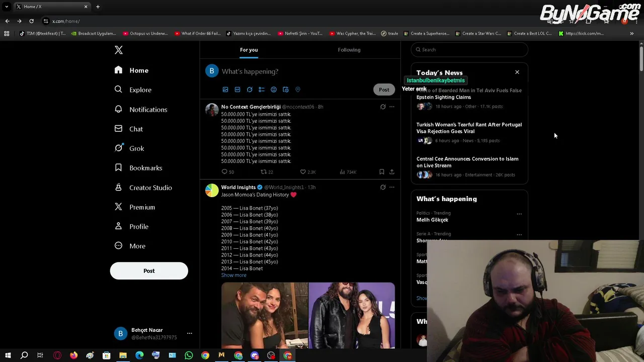
Task: Click the X search box
Action: (469, 50)
